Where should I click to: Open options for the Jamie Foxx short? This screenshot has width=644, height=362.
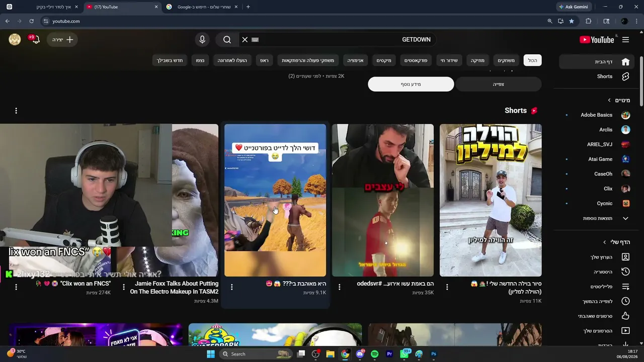[x=124, y=287]
